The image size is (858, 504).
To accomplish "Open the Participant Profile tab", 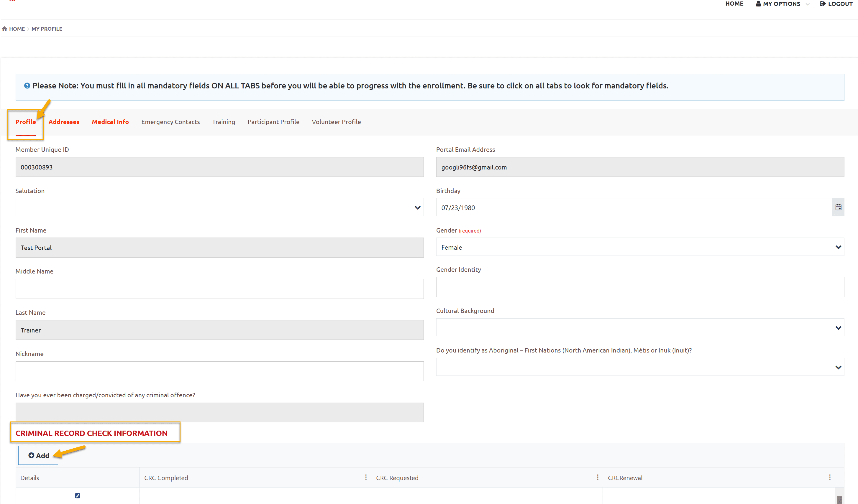I will pos(273,122).
